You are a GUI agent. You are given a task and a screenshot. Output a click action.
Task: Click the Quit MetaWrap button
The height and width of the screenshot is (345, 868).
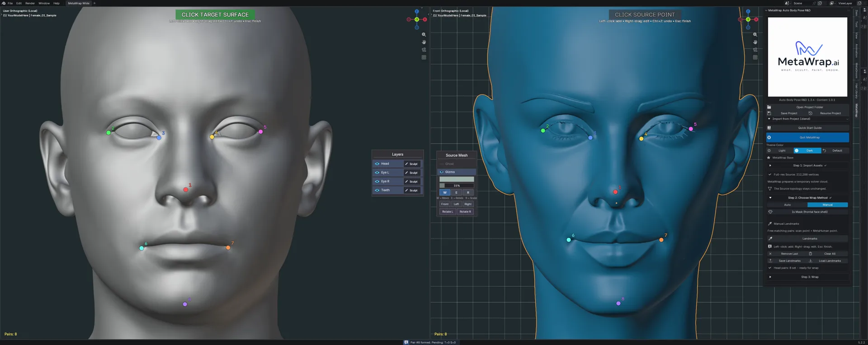click(x=807, y=137)
